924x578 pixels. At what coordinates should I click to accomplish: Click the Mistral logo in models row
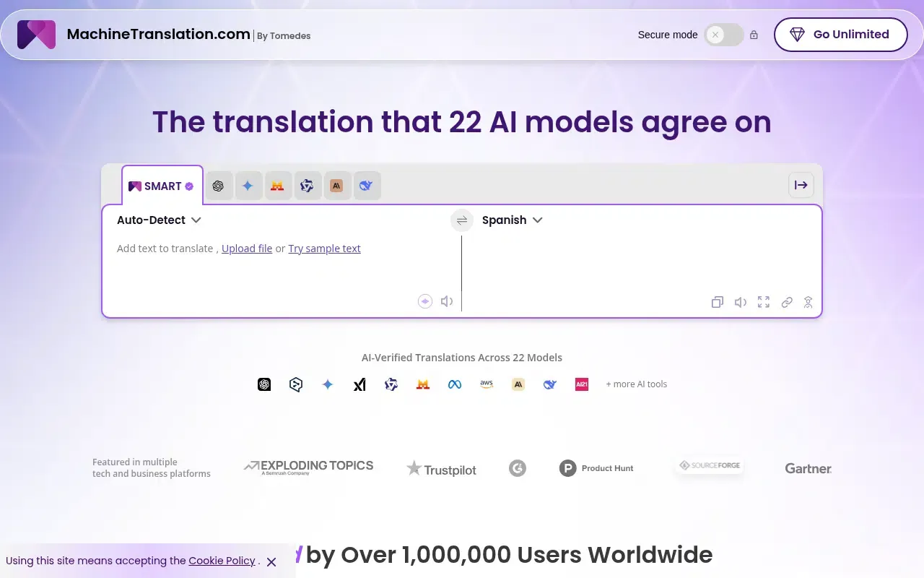coord(423,384)
